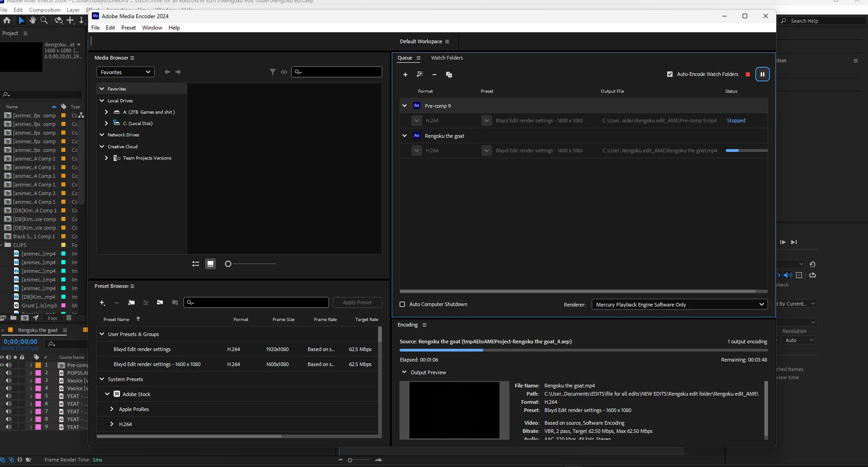Switch to the Watch Folders tab
The width and height of the screenshot is (868, 467).
447,58
